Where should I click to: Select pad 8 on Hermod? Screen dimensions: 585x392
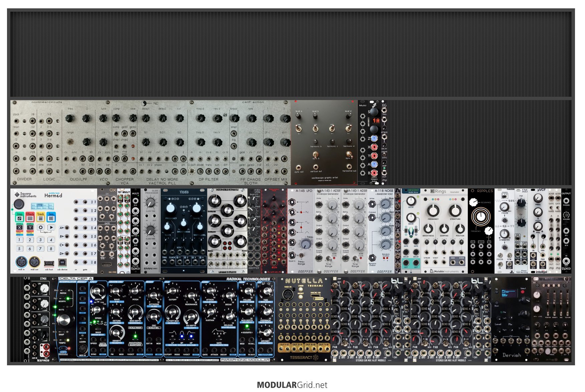[51, 249]
